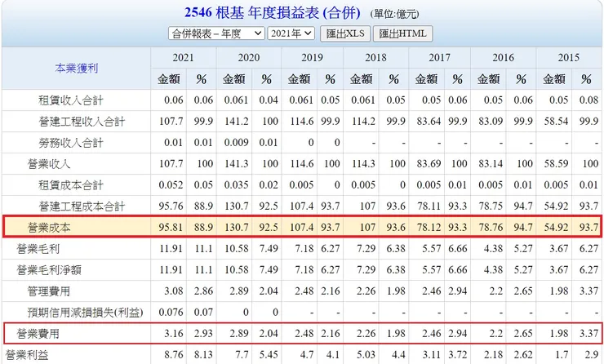This screenshot has width=604, height=364.
Task: Click the 2021 營業毛利 percentage 11.1
Action: click(204, 248)
